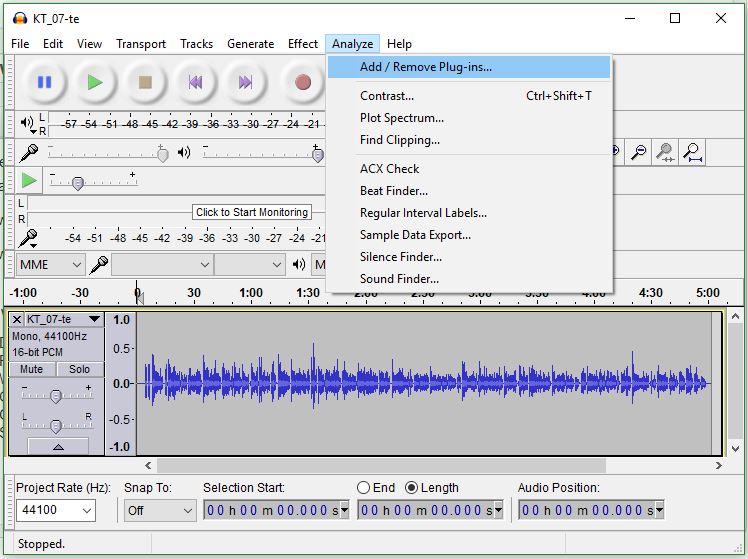Click the microphone icon beside recording volume slider

click(x=29, y=153)
